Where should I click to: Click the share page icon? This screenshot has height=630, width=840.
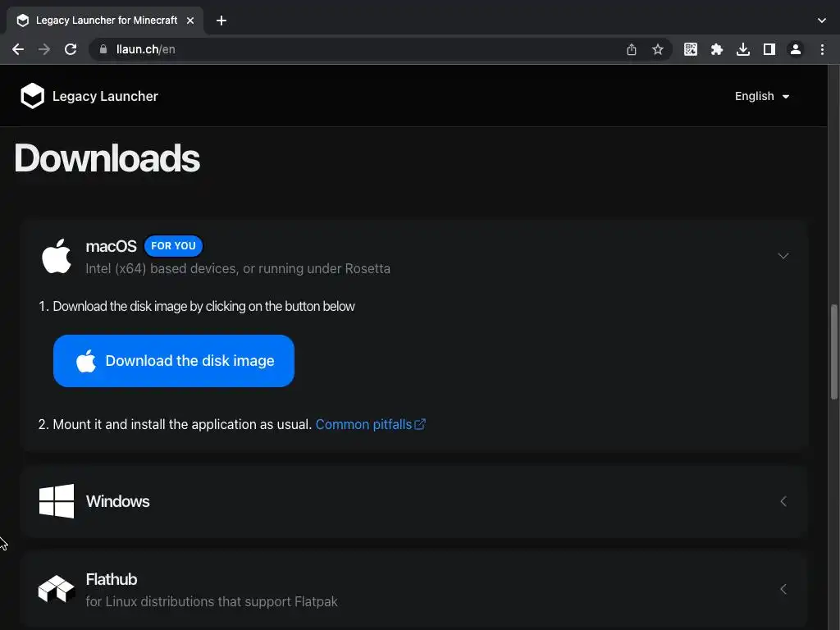pyautogui.click(x=632, y=49)
